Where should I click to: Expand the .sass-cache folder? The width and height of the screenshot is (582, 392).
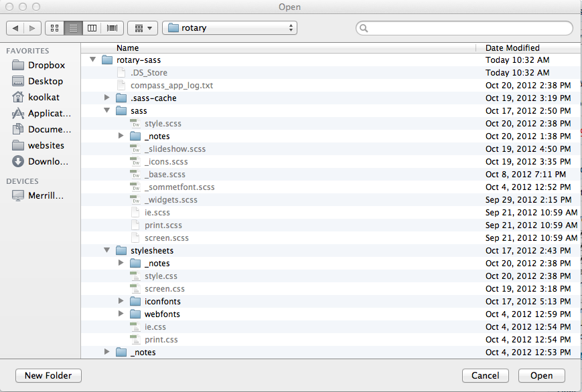pos(107,98)
